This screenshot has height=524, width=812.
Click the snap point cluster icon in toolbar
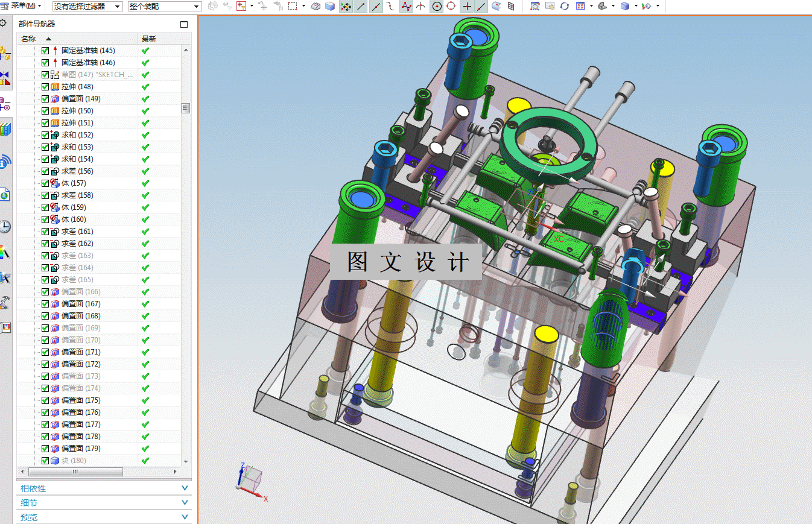click(346, 6)
